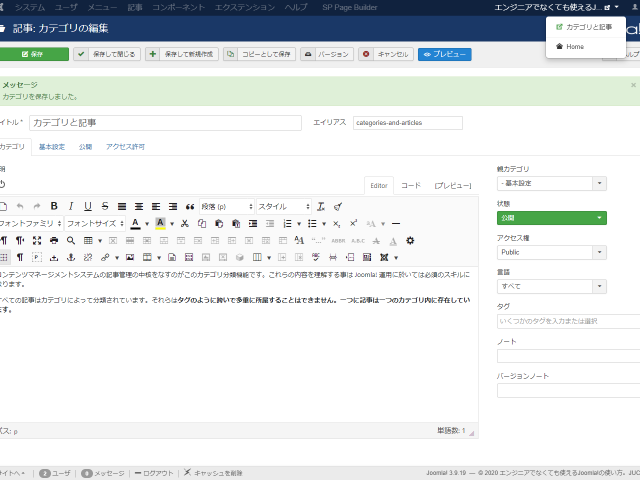Viewport: 640px width, 480px height.
Task: Click the redo arrow icon
Action: tap(37, 207)
